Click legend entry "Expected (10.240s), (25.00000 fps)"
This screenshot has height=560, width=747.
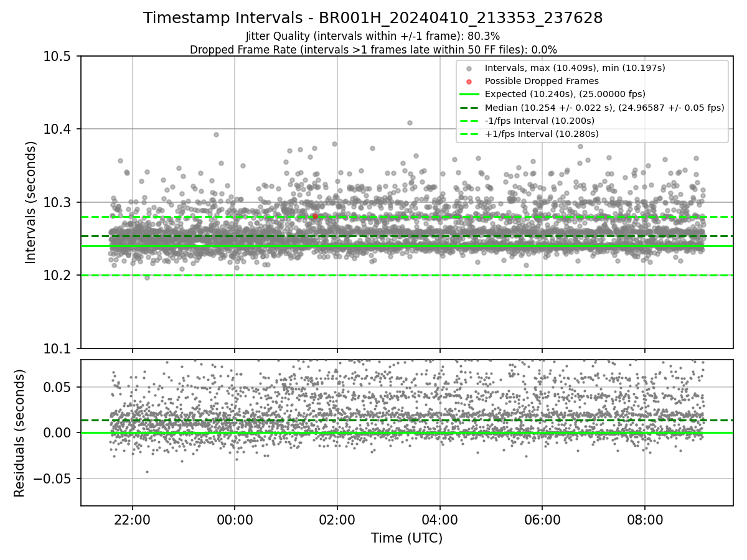tap(565, 94)
